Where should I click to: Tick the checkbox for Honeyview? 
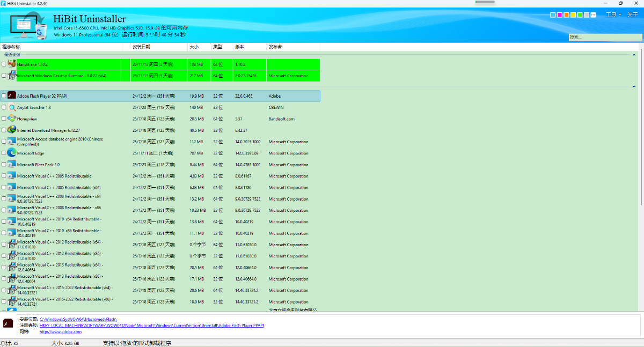4,119
